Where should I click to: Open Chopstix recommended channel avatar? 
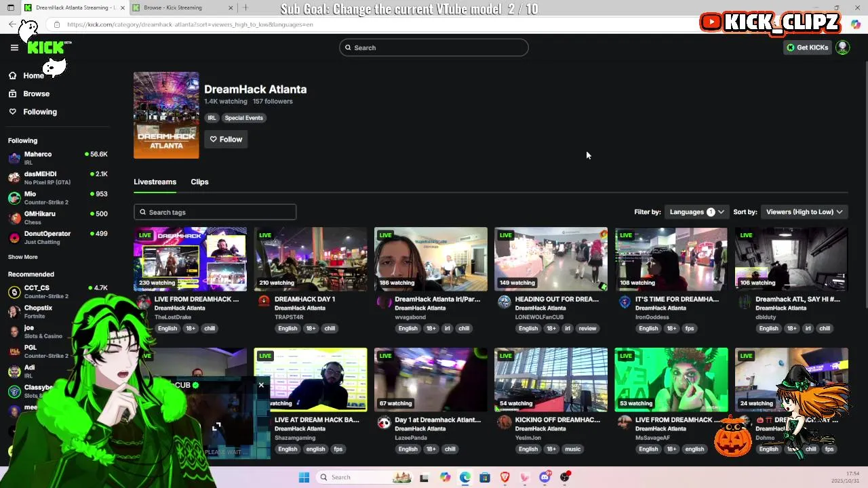coord(14,312)
